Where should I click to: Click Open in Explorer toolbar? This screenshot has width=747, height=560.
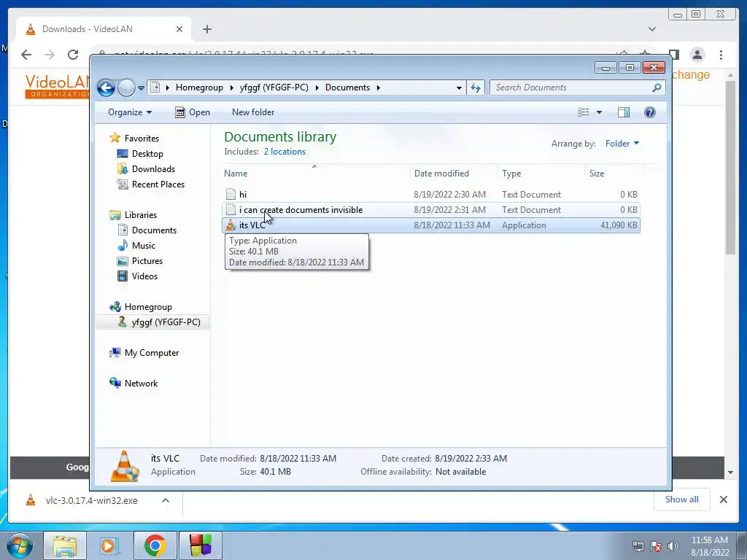(193, 112)
